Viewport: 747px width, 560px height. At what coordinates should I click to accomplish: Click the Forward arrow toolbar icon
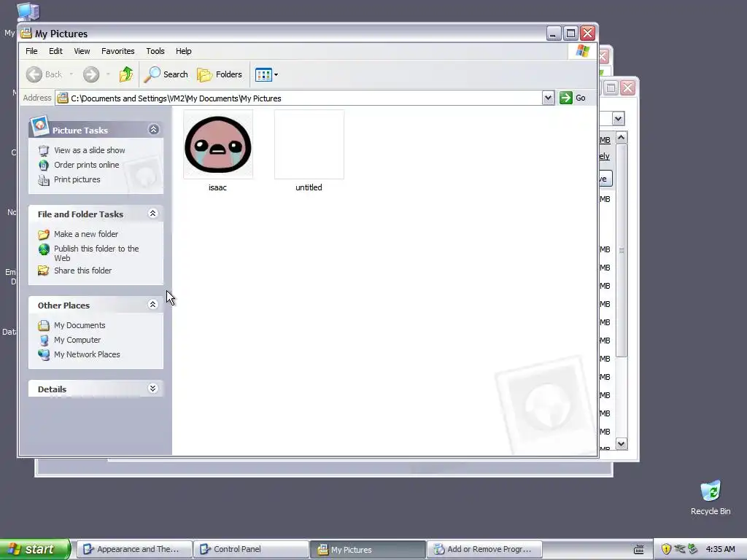pos(91,74)
